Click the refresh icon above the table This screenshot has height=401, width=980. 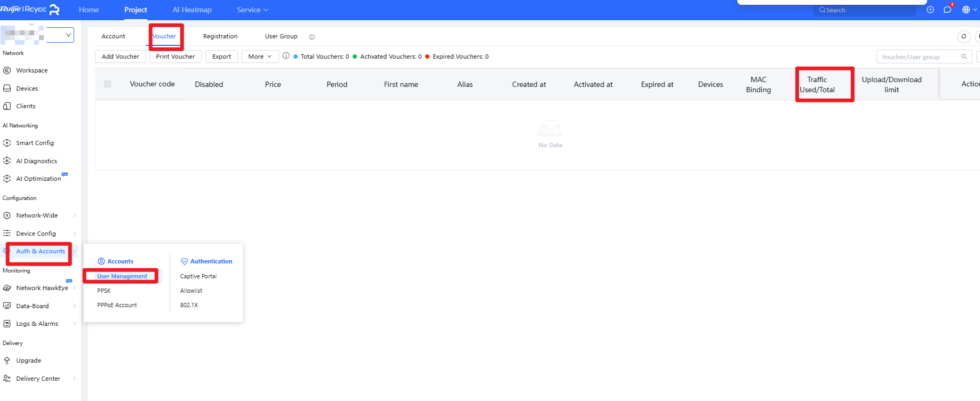(963, 37)
